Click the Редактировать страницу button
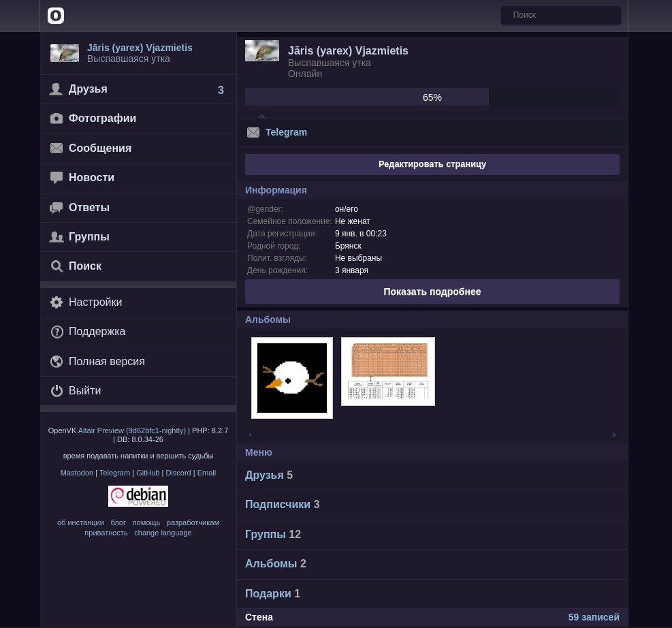 pos(432,164)
